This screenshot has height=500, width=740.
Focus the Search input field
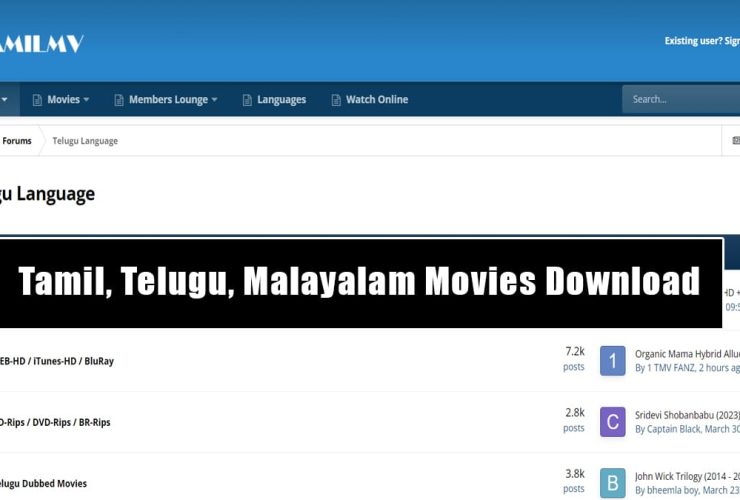click(x=681, y=99)
